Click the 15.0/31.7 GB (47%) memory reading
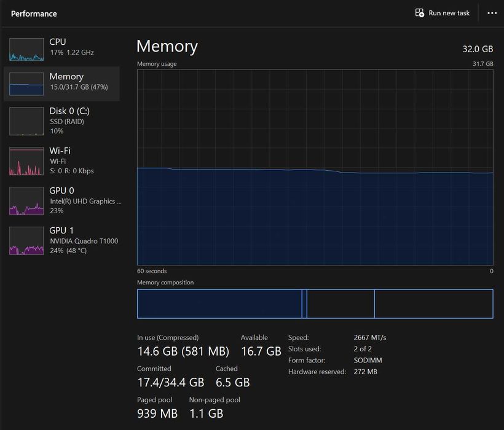Screen dimensions: 504x430 point(79,87)
